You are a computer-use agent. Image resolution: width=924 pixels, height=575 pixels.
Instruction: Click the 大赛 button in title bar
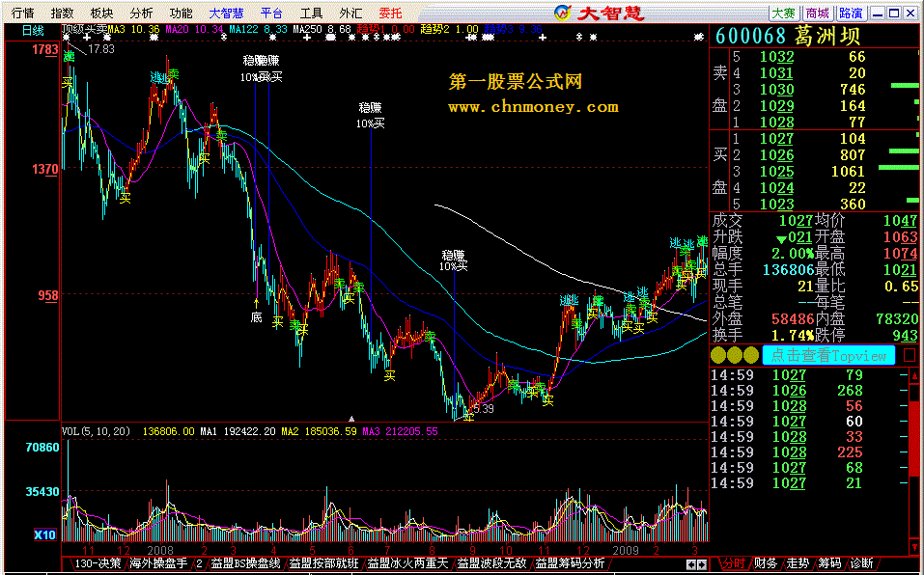(784, 13)
